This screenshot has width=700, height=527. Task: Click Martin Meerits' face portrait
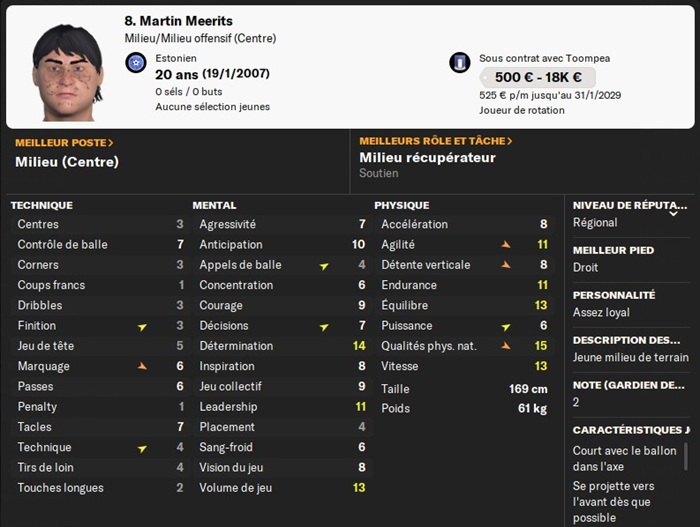[68, 72]
